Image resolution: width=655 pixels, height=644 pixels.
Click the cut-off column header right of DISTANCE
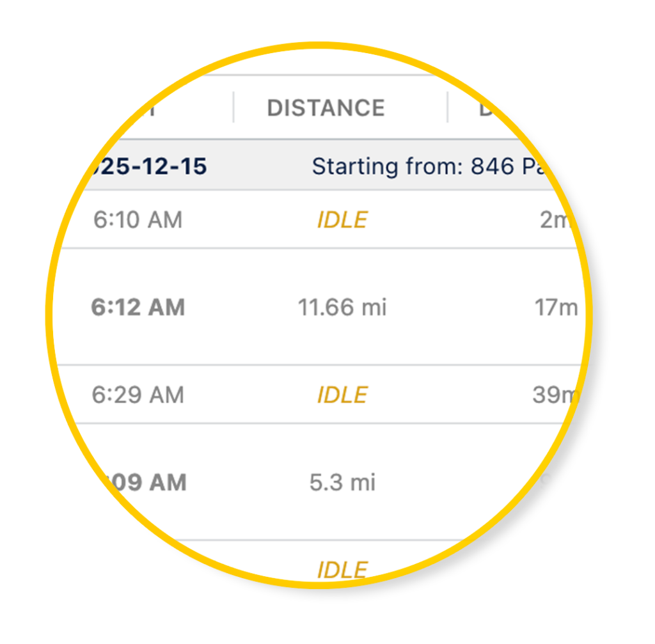click(x=487, y=108)
